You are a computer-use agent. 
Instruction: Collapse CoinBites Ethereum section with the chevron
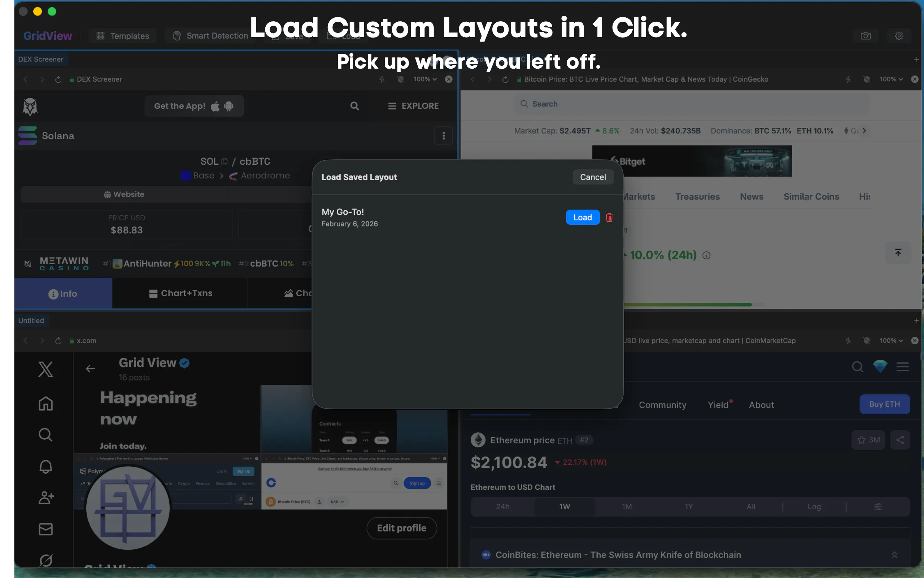pyautogui.click(x=894, y=555)
